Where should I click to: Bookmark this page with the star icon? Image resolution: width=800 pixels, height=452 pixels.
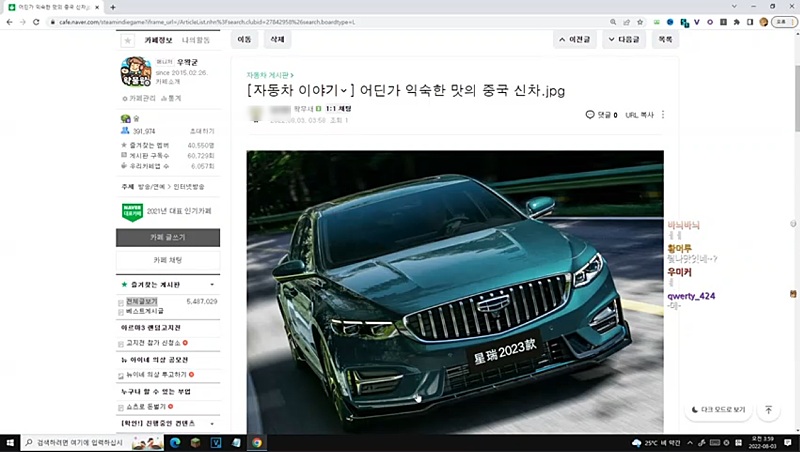tap(640, 22)
